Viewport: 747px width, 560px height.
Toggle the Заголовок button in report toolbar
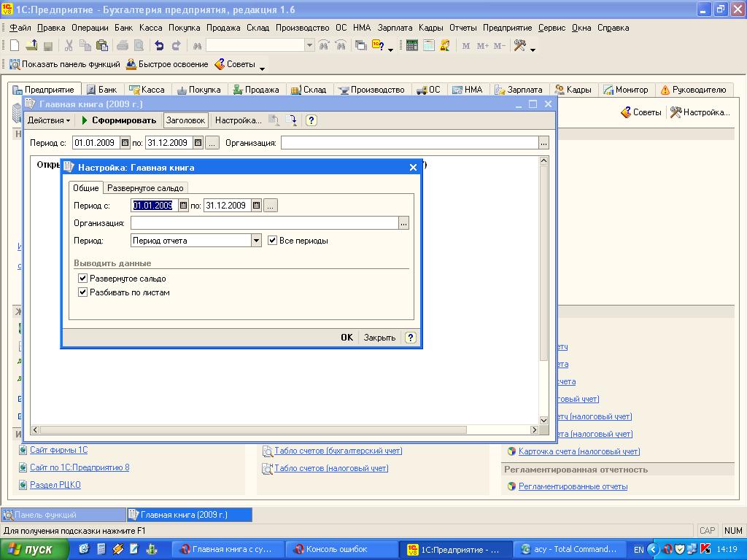click(185, 120)
